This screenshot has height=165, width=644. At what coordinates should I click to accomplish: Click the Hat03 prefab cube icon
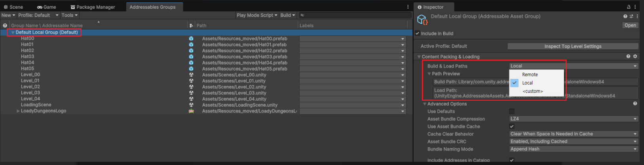tap(191, 57)
